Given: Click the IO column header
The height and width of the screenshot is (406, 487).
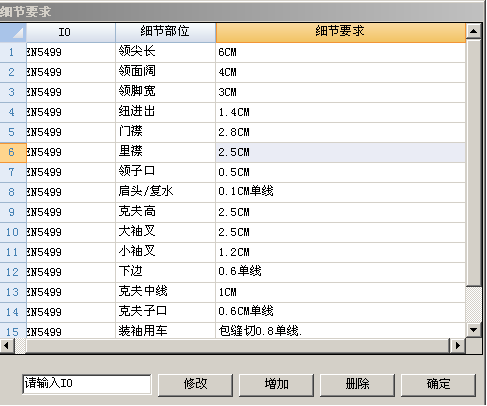Looking at the screenshot, I should tap(71, 32).
